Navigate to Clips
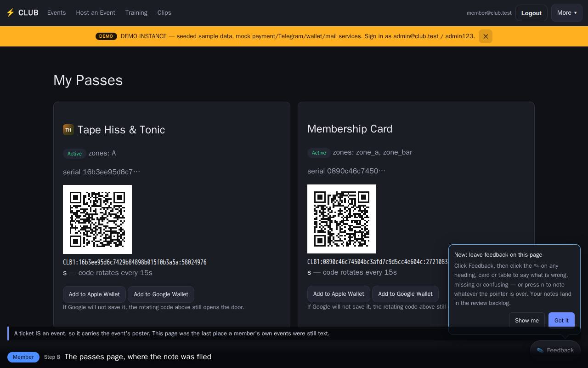588x368 pixels. pyautogui.click(x=164, y=13)
